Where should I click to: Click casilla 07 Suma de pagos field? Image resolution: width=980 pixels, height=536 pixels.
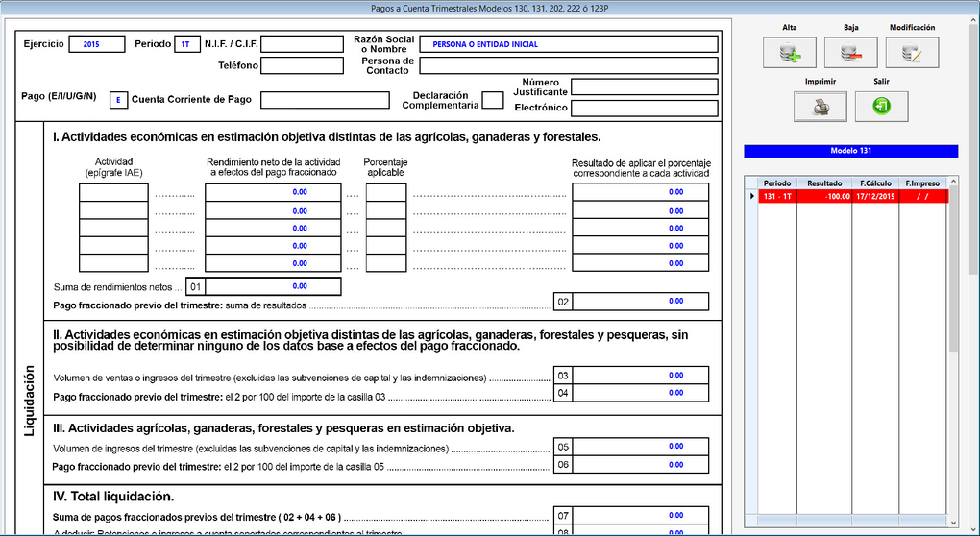pos(641,516)
